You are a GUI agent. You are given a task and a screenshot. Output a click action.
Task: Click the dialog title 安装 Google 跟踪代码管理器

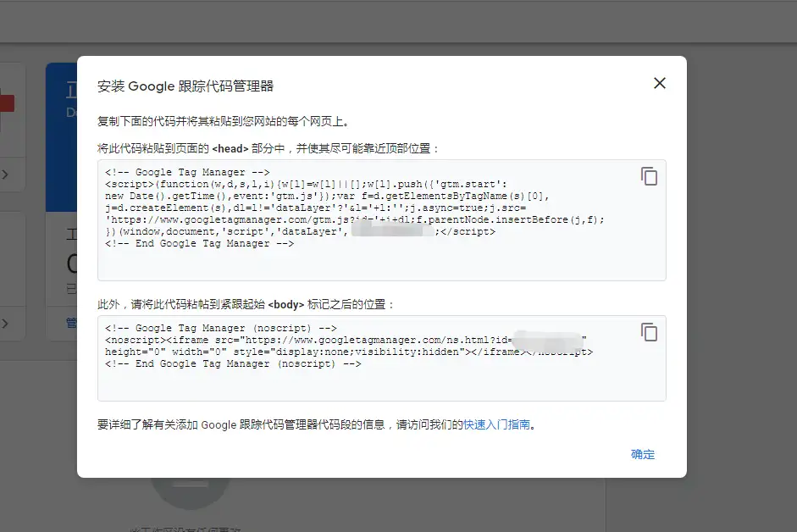point(185,86)
